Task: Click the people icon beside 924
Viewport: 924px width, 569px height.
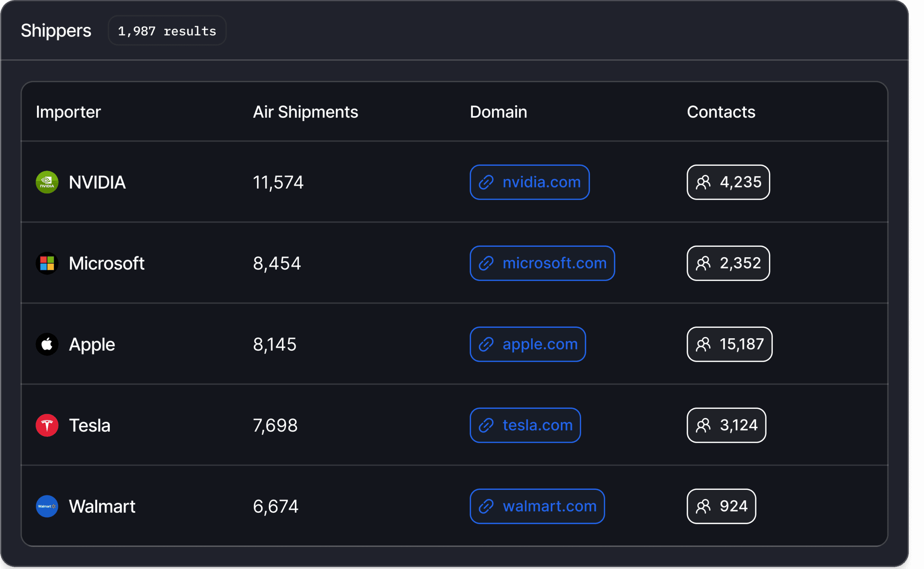Action: (x=703, y=506)
